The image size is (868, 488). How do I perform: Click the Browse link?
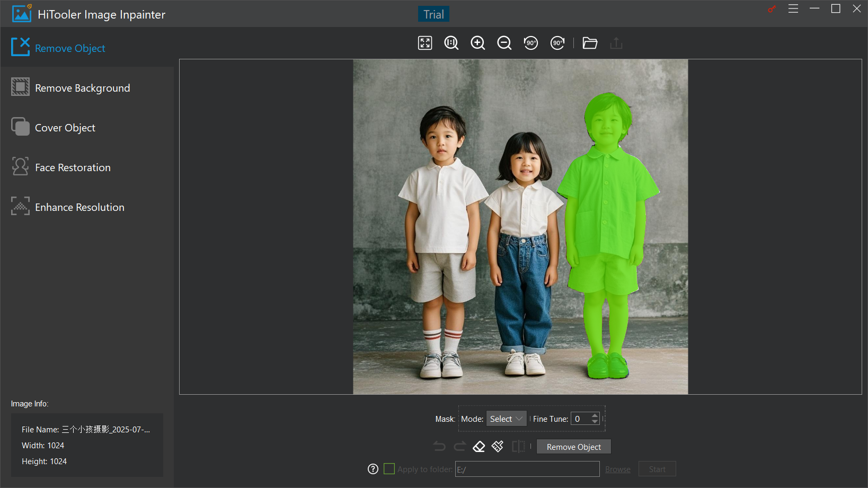[618, 469]
